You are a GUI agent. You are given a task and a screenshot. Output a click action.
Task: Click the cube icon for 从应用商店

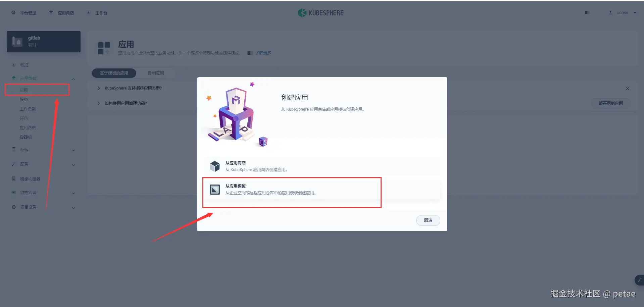coord(215,166)
